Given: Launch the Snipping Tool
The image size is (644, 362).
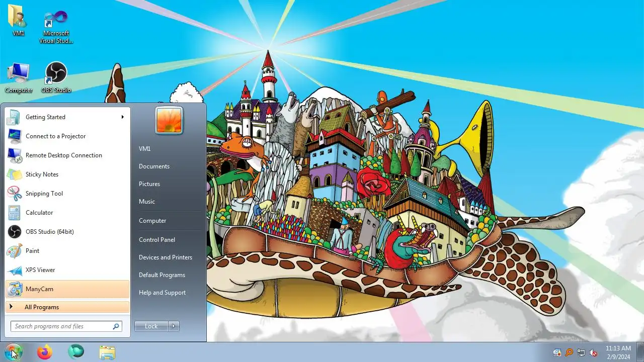Looking at the screenshot, I should point(67,194).
